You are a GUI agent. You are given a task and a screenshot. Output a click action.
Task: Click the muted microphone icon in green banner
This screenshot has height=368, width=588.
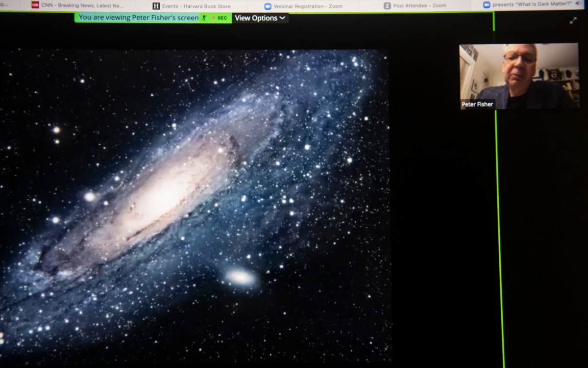pos(204,18)
